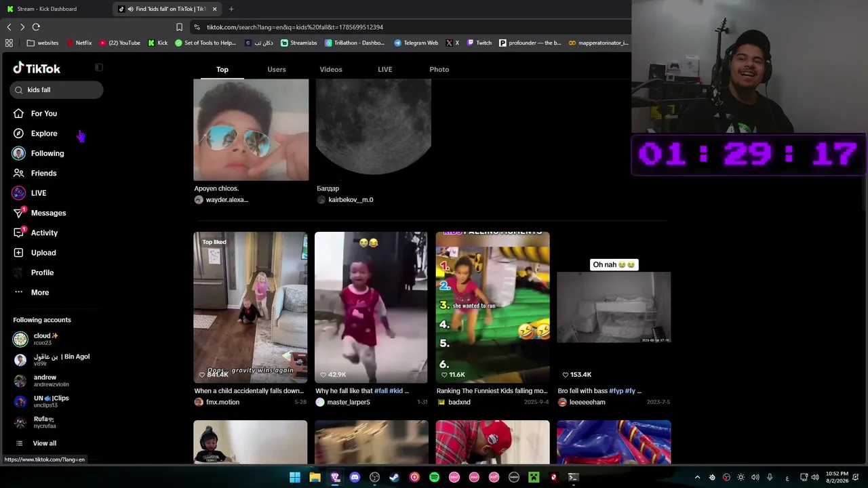The height and width of the screenshot is (488, 868).
Task: Open the Kick bookmark in the bookmarks bar
Action: click(x=158, y=43)
